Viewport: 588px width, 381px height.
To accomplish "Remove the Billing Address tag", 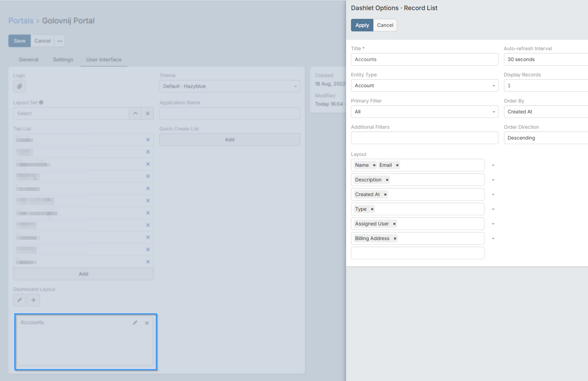I will pos(395,239).
